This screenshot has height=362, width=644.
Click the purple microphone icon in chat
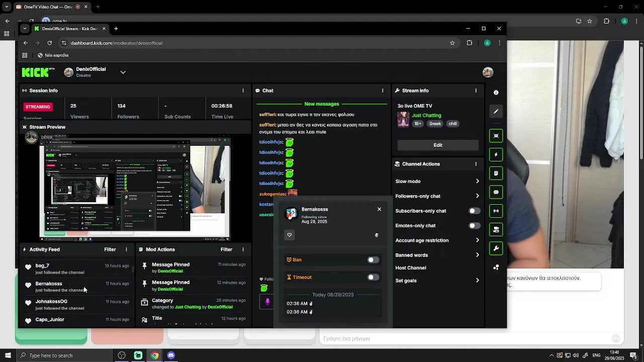point(267,302)
